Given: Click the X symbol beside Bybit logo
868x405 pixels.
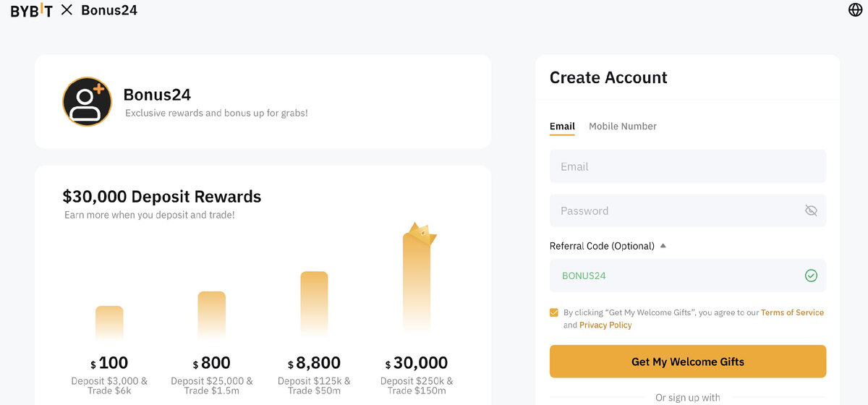Looking at the screenshot, I should coord(67,10).
